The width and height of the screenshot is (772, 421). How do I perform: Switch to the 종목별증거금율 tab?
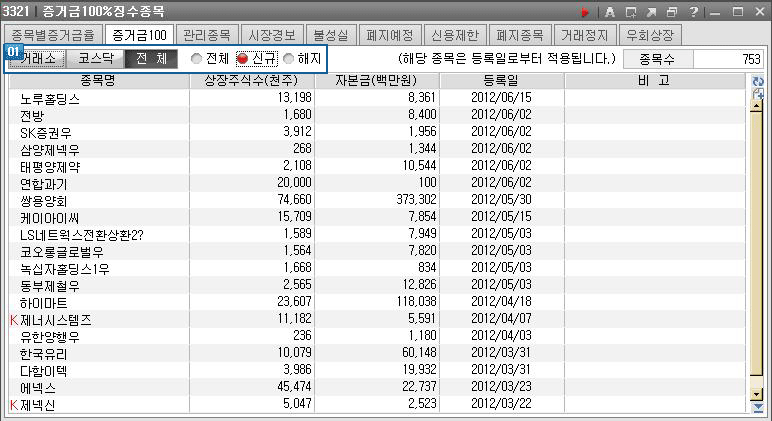coord(53,35)
